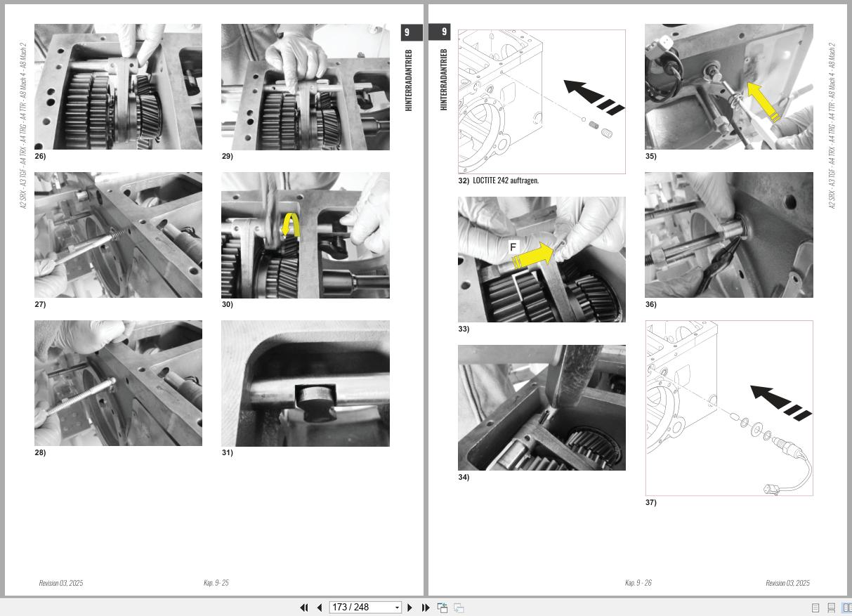Click photo 27 showing the spring rod
This screenshot has width=852, height=616.
118,235
